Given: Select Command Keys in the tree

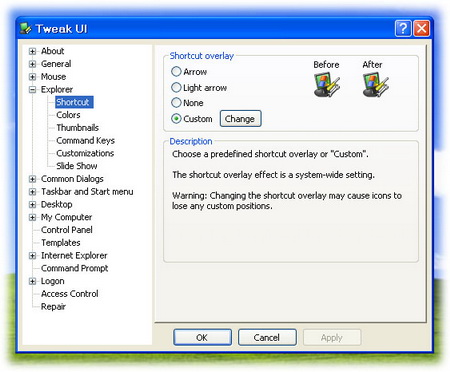Looking at the screenshot, I should (x=85, y=141).
